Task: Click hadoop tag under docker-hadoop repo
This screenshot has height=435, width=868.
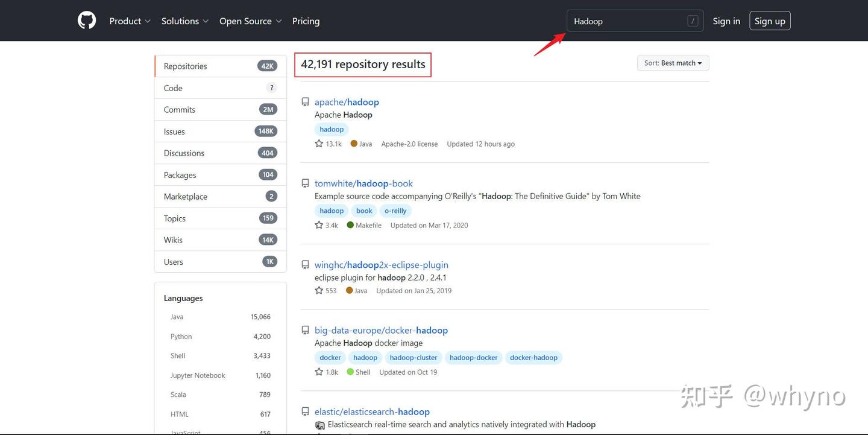Action: [x=365, y=358]
